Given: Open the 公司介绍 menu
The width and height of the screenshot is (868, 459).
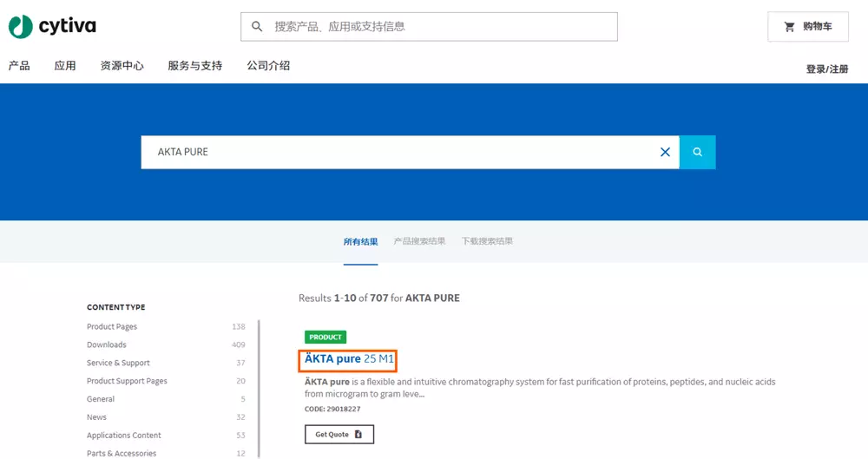Looking at the screenshot, I should (x=268, y=66).
